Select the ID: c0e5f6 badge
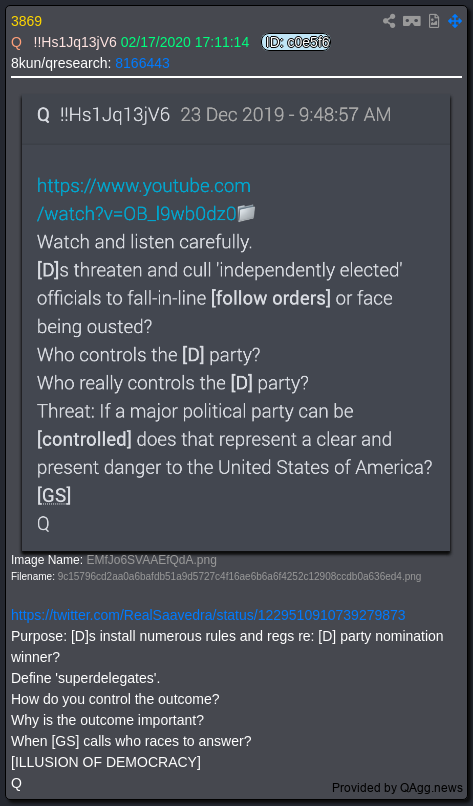Screen dimensions: 473x806 (296, 42)
